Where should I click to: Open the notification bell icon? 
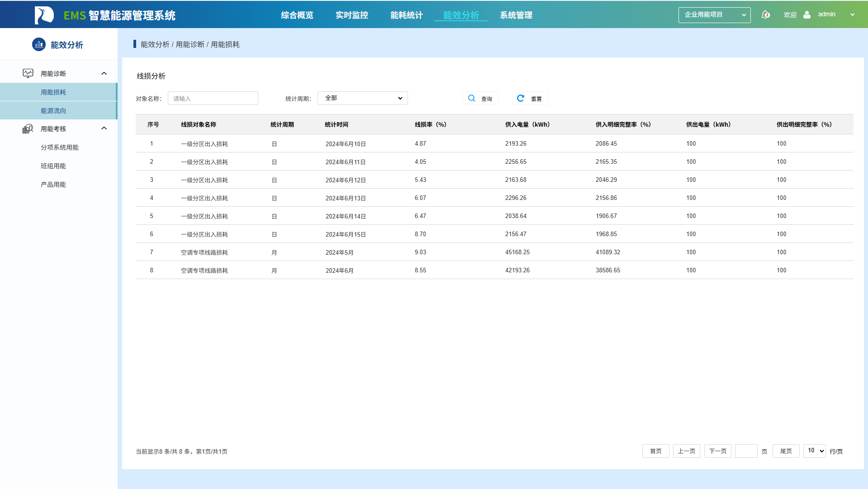[x=765, y=14]
